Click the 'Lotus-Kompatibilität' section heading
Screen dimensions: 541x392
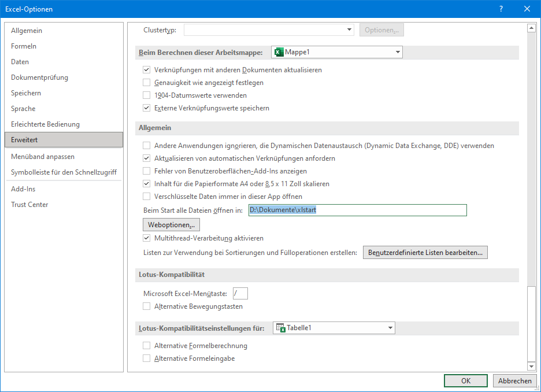tap(172, 275)
